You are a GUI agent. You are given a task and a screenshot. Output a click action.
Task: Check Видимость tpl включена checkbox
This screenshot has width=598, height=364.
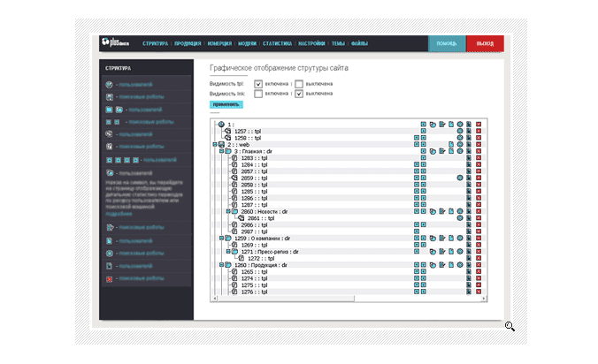258,84
